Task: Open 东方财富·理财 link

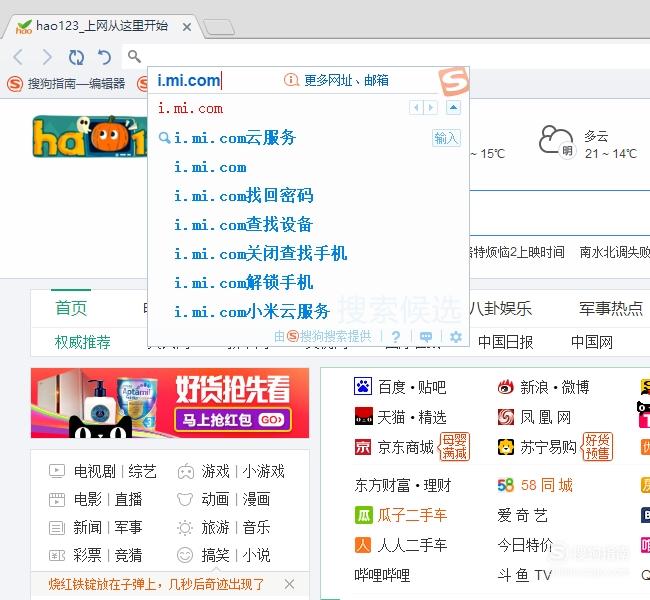Action: pos(403,485)
